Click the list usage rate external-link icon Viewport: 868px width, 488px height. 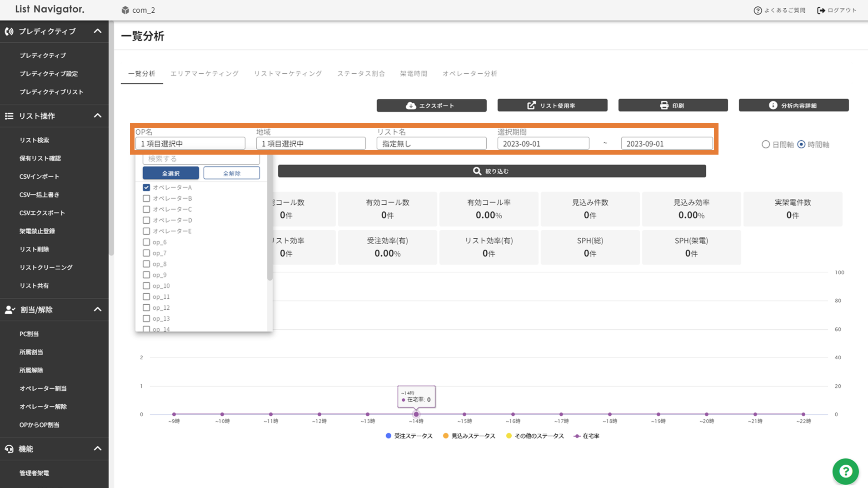[x=531, y=106]
